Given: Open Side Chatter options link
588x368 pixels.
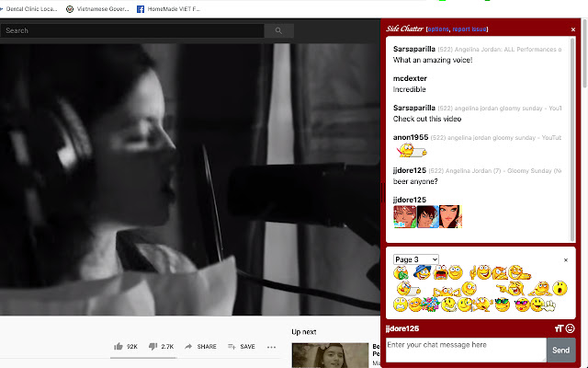Looking at the screenshot, I should [438, 29].
